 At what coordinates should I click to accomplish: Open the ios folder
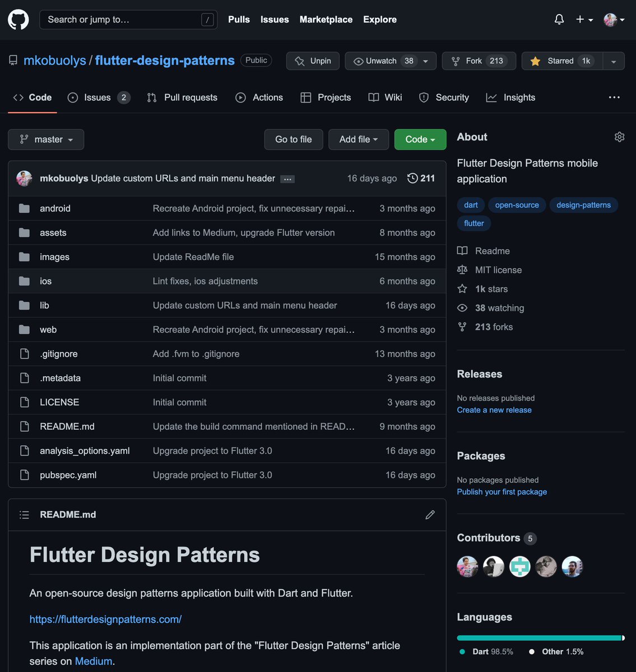click(45, 281)
